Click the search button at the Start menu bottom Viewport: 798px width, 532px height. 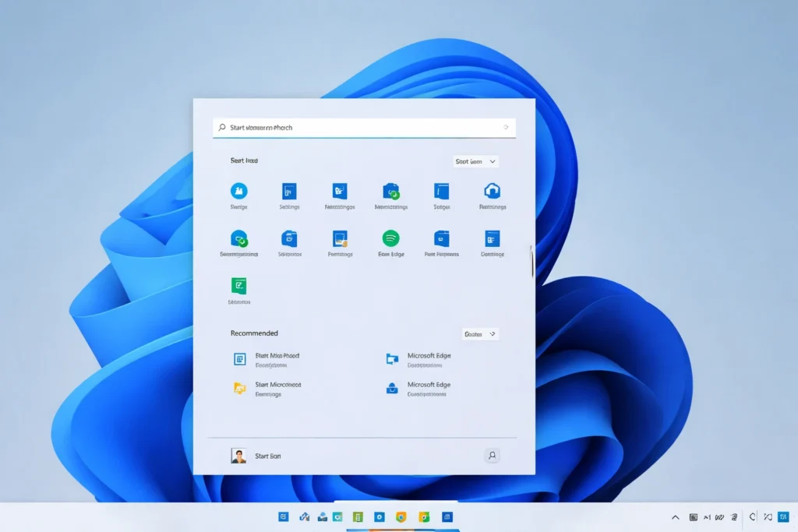(492, 455)
